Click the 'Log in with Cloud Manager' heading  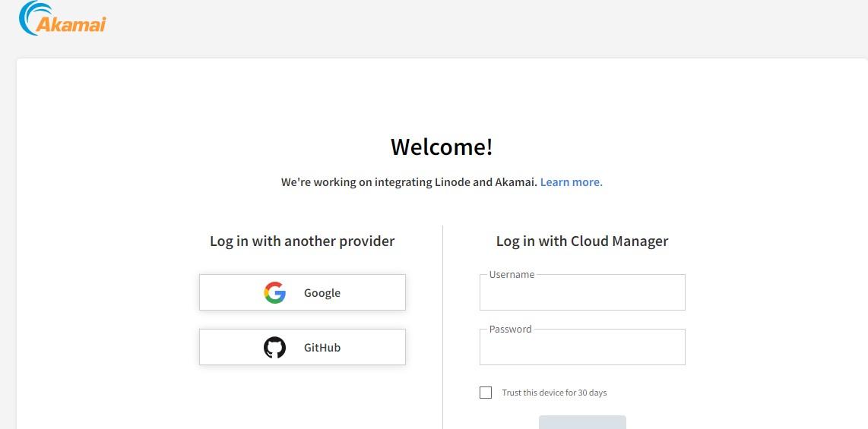point(582,241)
